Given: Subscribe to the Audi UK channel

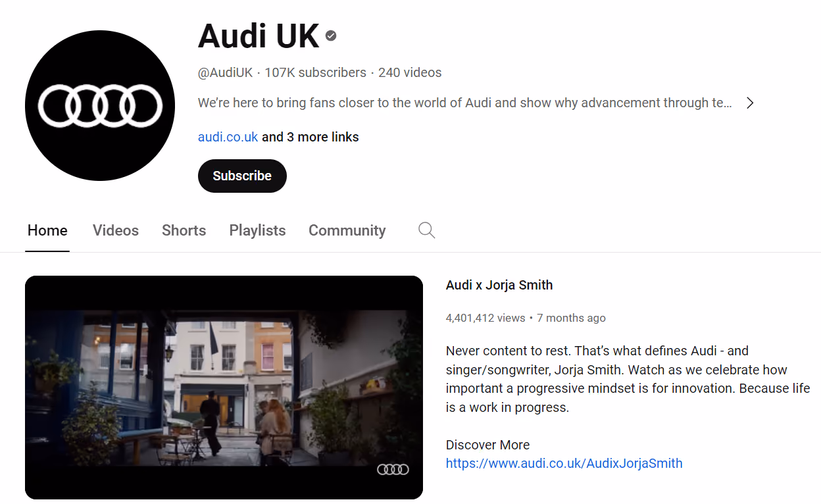Looking at the screenshot, I should 242,176.
